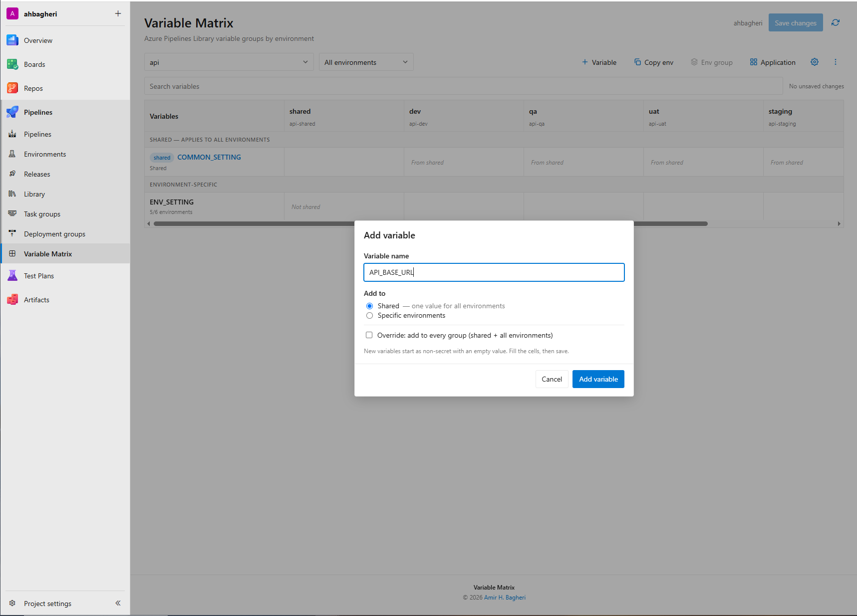Open the vertical three-dot more menu
This screenshot has height=616, width=857.
click(836, 62)
